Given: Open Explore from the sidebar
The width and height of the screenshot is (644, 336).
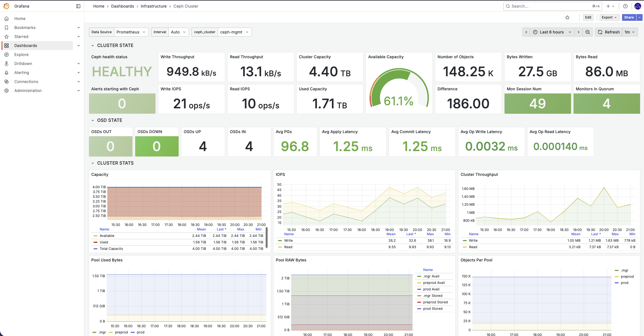Looking at the screenshot, I should tap(21, 55).
